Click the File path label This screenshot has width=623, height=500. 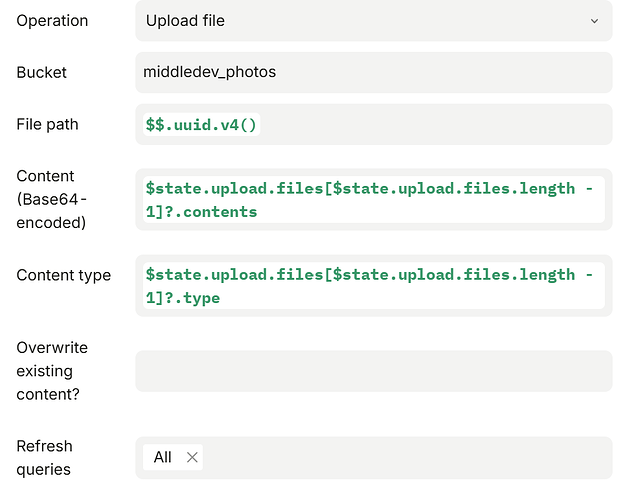coord(47,124)
